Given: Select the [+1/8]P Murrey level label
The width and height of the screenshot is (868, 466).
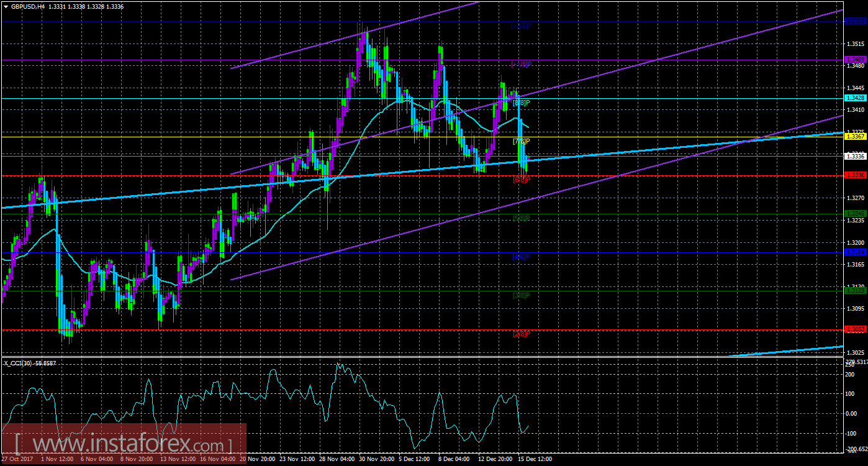Looking at the screenshot, I should [520, 64].
